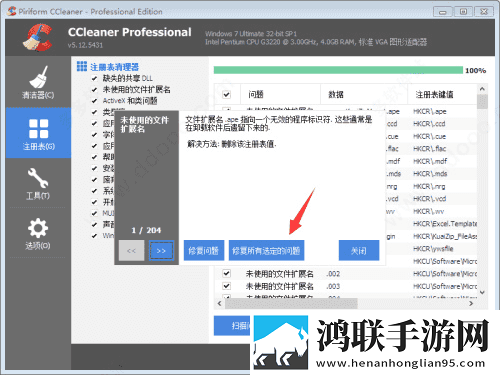Select the HKCR\.nrg registry key cell
This screenshot has height=375, width=500.
coord(429,187)
